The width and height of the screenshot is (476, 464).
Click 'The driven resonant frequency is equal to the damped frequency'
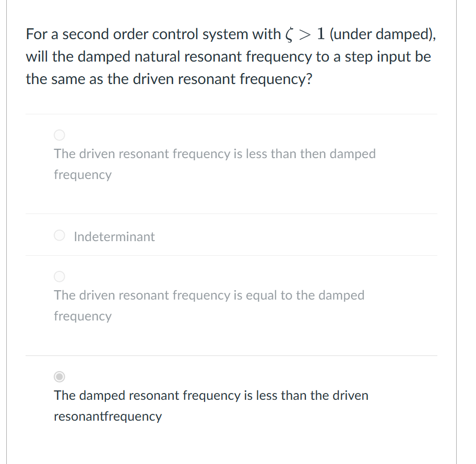coord(209,305)
